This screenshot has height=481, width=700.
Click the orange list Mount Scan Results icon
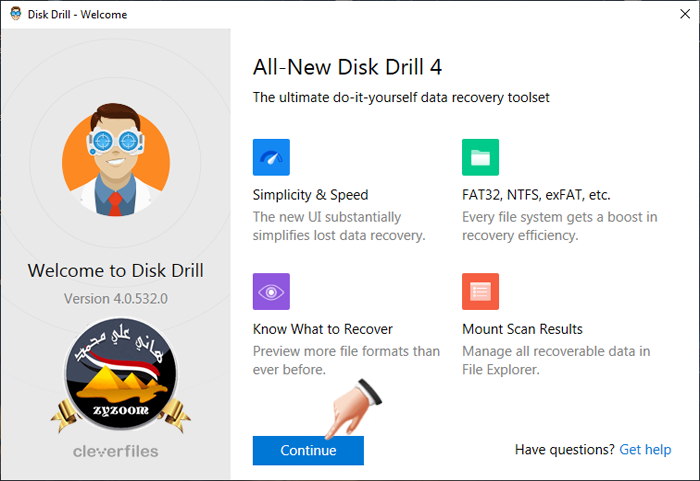(x=480, y=292)
